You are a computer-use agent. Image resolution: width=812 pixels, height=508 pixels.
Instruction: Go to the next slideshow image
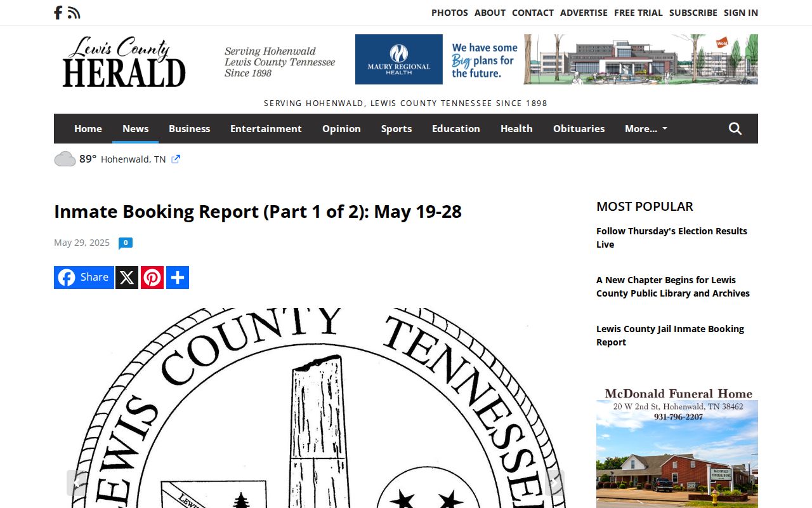pos(554,483)
